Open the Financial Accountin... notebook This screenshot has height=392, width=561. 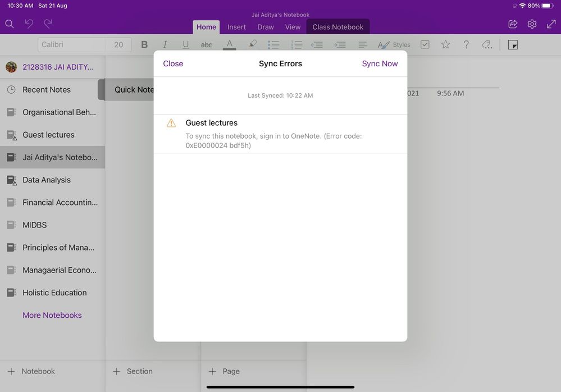pos(53,202)
